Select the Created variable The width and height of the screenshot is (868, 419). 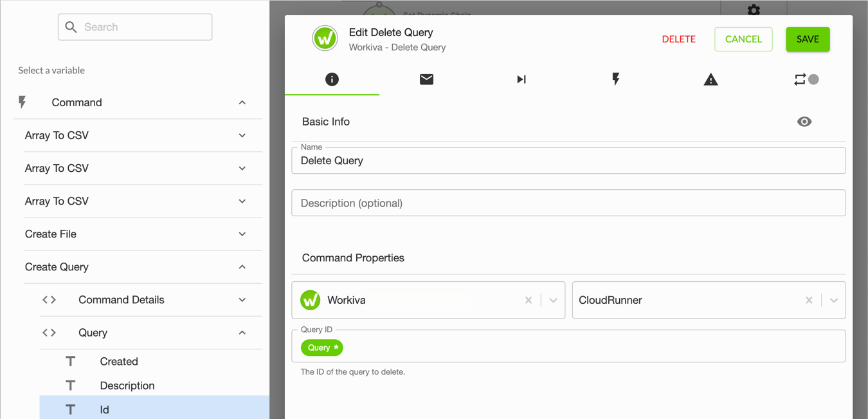119,361
